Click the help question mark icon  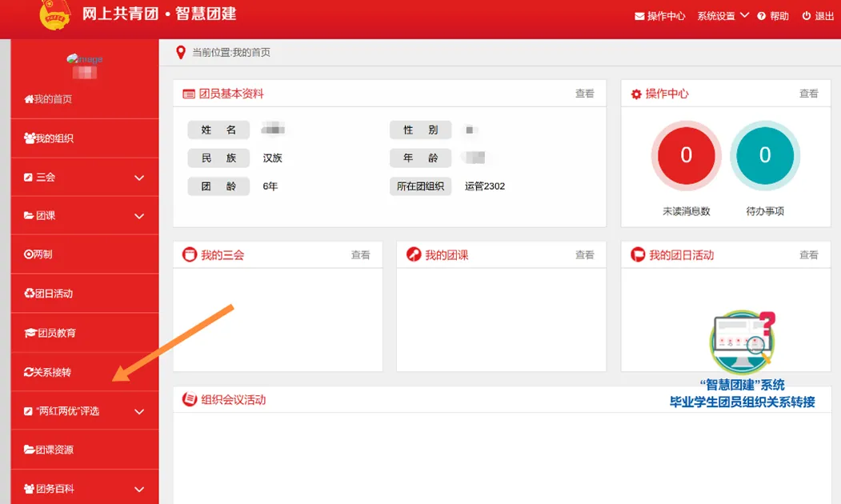pos(761,16)
